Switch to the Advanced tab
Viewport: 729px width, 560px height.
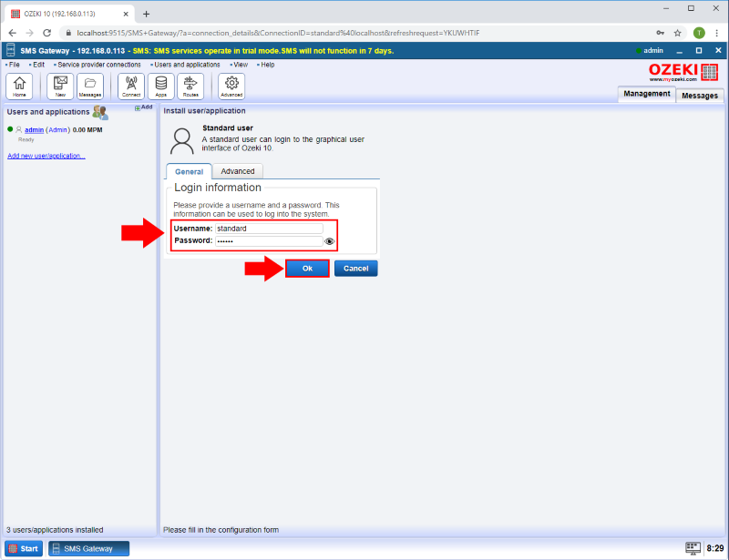[238, 171]
